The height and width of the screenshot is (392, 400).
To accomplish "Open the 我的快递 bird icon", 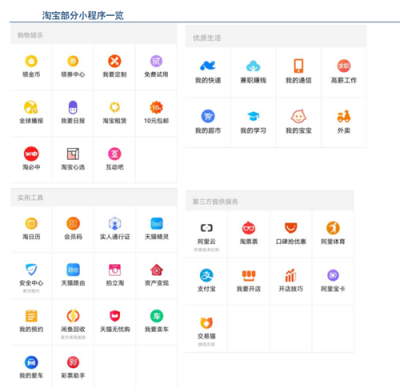I will [x=208, y=66].
